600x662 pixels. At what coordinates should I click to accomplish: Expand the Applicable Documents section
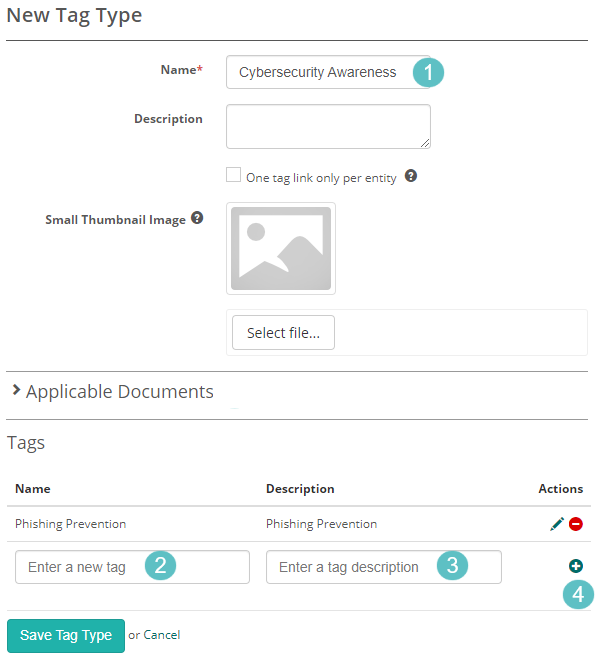(x=112, y=391)
